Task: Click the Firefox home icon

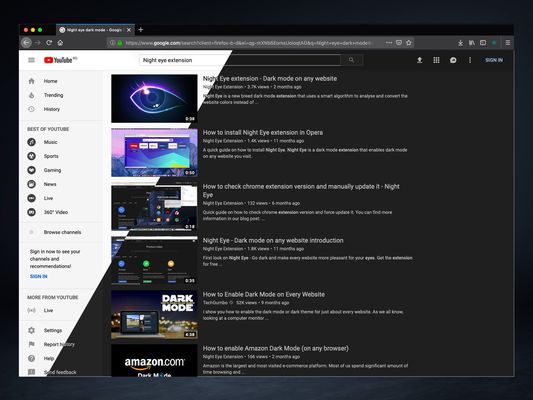Action: [x=60, y=42]
